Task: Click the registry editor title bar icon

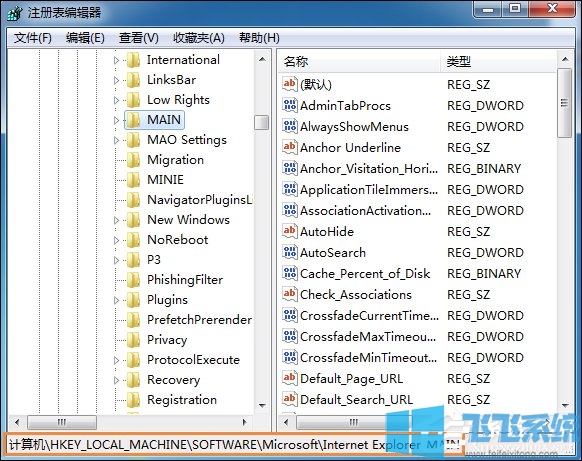Action: [x=14, y=13]
